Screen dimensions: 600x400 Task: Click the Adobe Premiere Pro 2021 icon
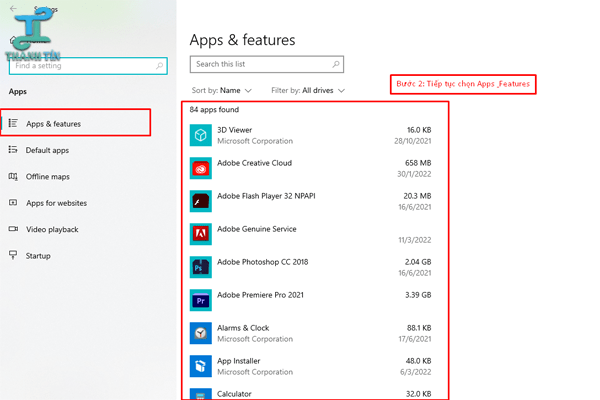click(x=201, y=300)
